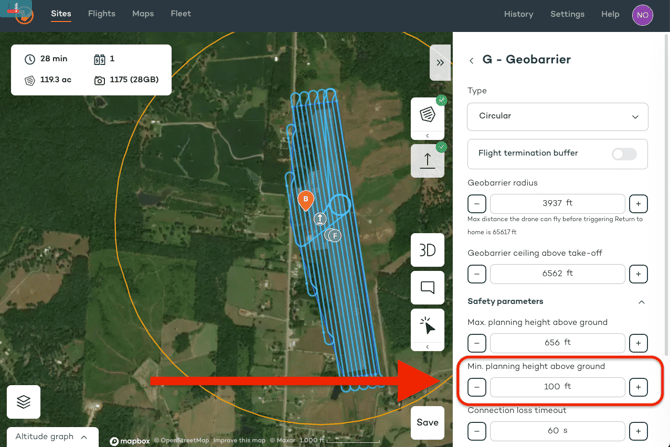Select the cursor click tool
This screenshot has height=447, width=670.
click(427, 327)
